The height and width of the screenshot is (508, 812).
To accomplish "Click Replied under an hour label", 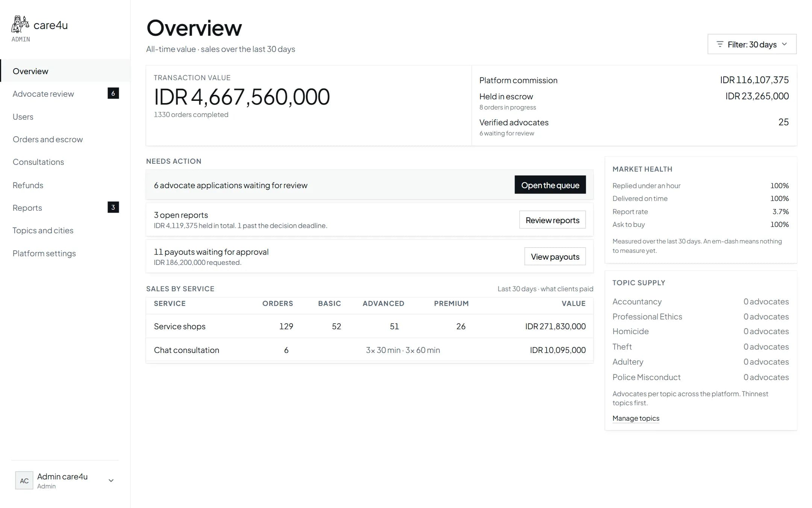I will (x=646, y=186).
